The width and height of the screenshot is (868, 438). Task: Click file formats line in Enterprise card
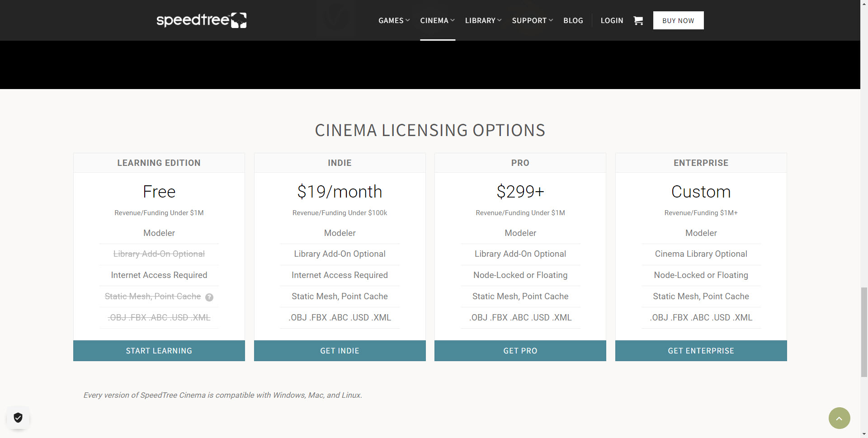pos(701,318)
